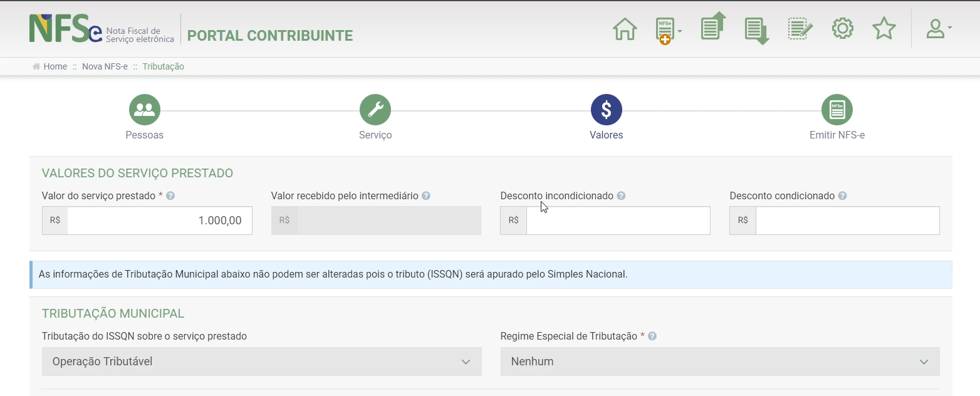Click inside the Desconto condicionado field
The image size is (980, 396).
pos(846,221)
